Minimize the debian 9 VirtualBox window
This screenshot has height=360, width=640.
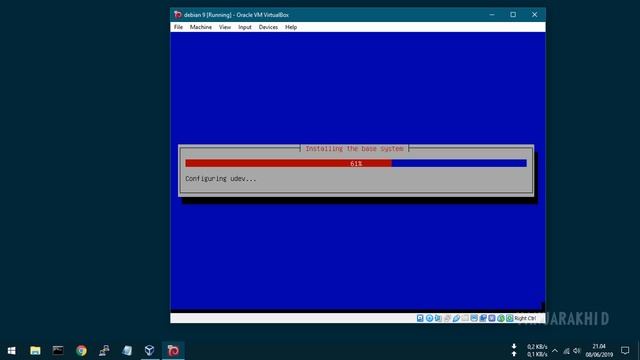(x=492, y=15)
